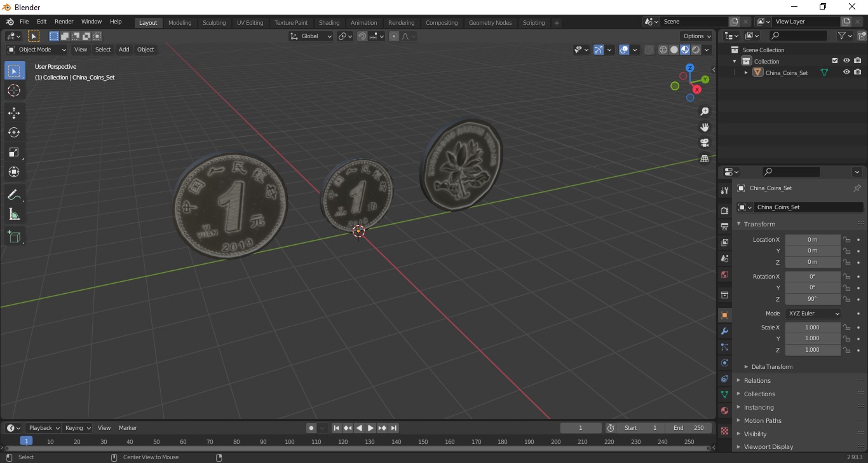Screen dimensions: 868x463
Task: Uncheck the Collection exclude checkbox
Action: [x=835, y=61]
